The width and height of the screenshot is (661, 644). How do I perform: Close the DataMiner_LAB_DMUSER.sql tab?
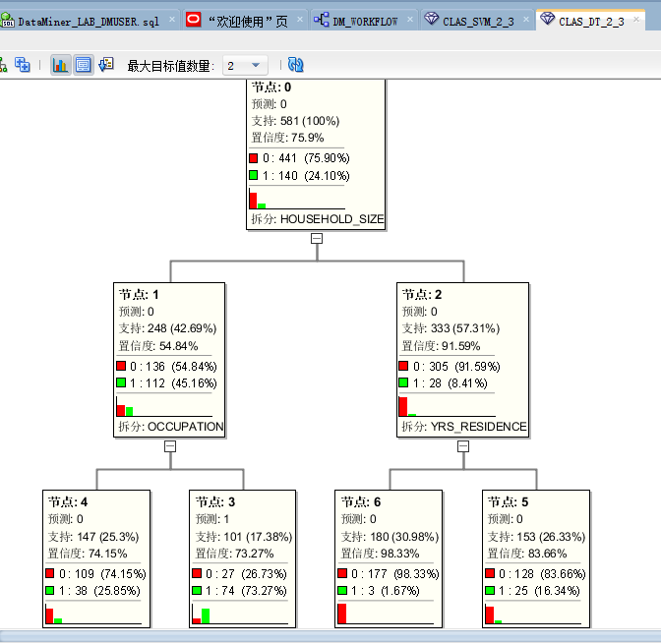172,20
